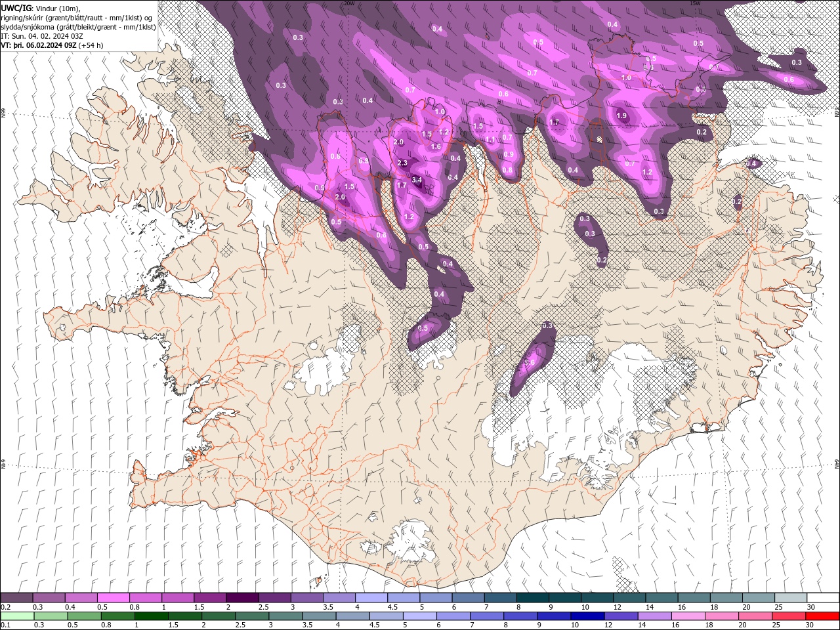Screen dimensions: 840x630
Task: Click the 15W longitude label at top
Action: 695,3
